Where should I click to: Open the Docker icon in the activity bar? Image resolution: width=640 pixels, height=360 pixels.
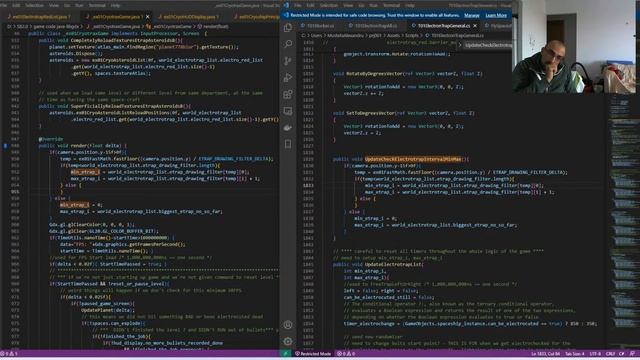(288, 127)
